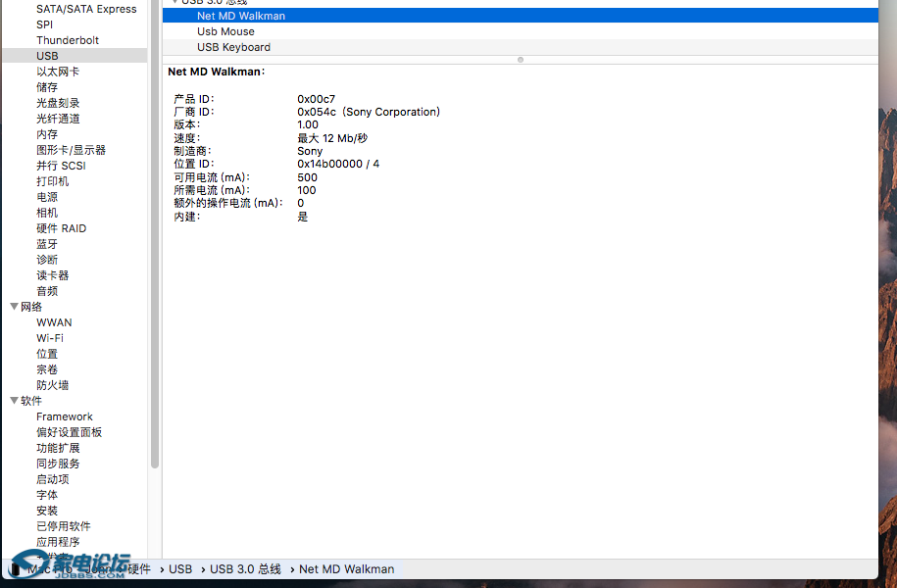This screenshot has height=588, width=897.
Task: Click the 速度: label
Action: [x=187, y=138]
